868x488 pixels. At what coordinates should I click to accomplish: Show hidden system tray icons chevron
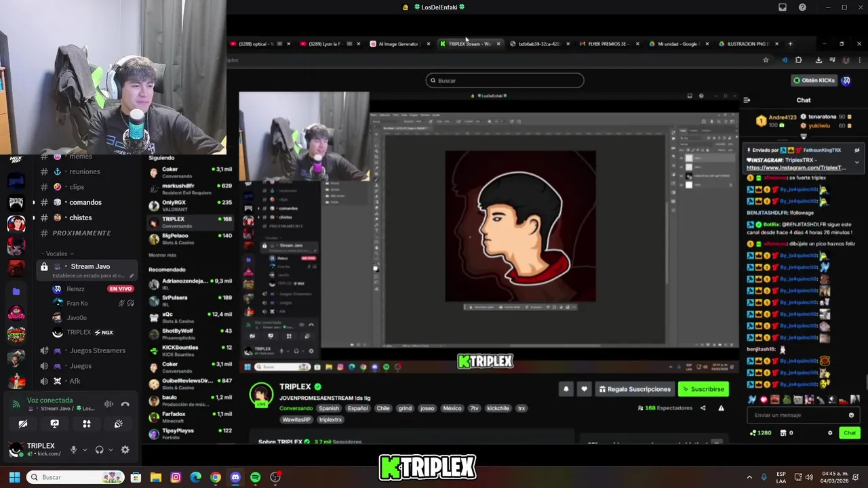point(749,477)
